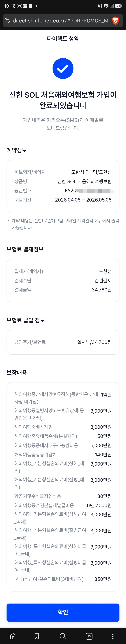Tap the Brave Shields lion icon

115,20
